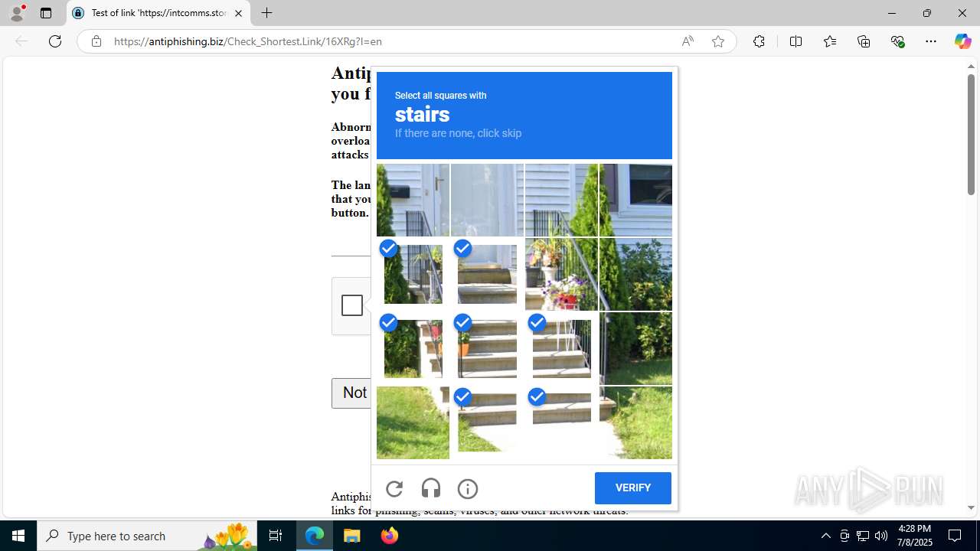Select the second-row tile with leafy green bushes
Image resolution: width=980 pixels, height=551 pixels.
(x=635, y=274)
